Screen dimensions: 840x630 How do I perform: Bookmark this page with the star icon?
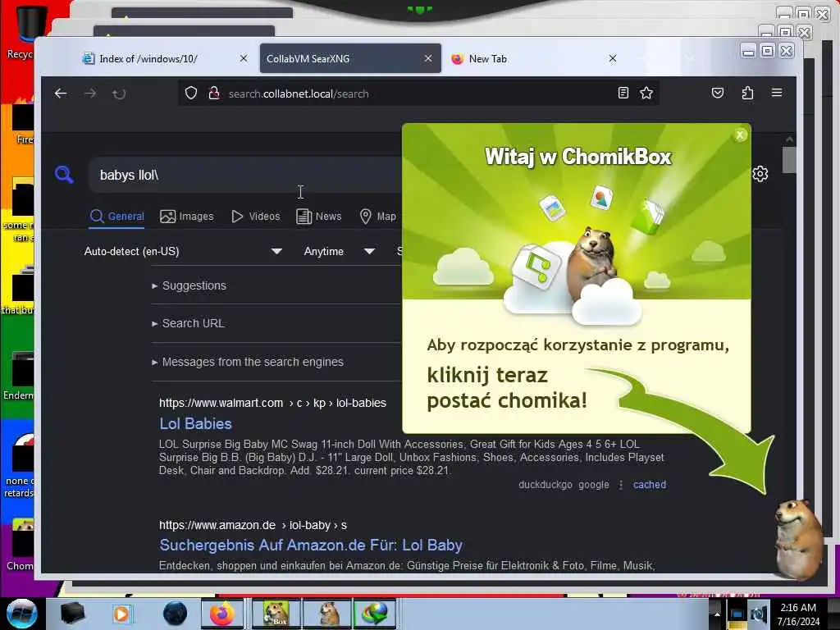pos(646,94)
